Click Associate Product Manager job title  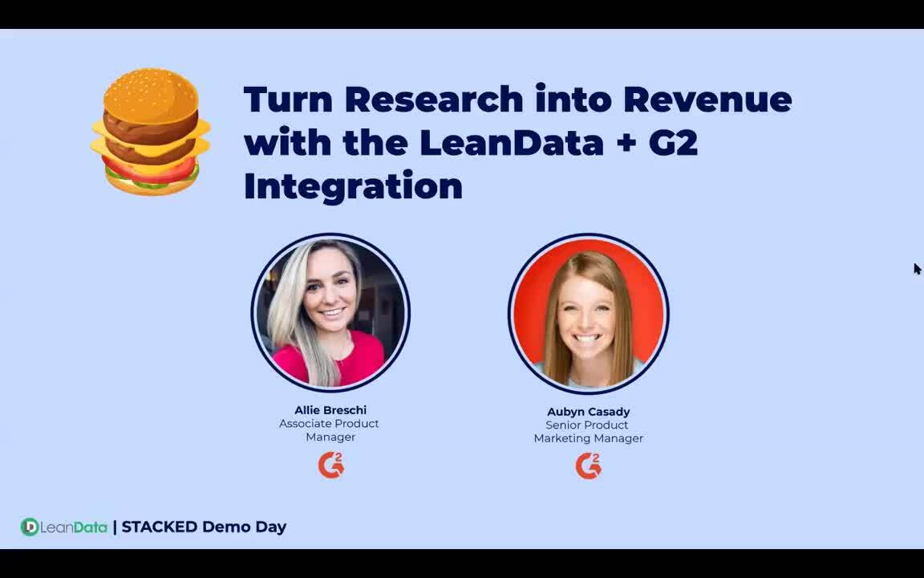(329, 430)
